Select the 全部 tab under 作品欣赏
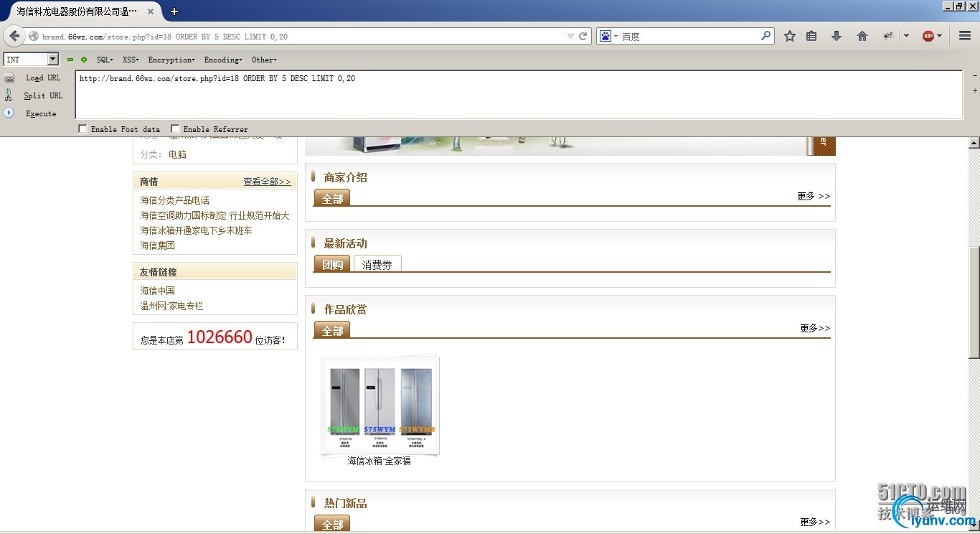This screenshot has width=980, height=534. (332, 330)
